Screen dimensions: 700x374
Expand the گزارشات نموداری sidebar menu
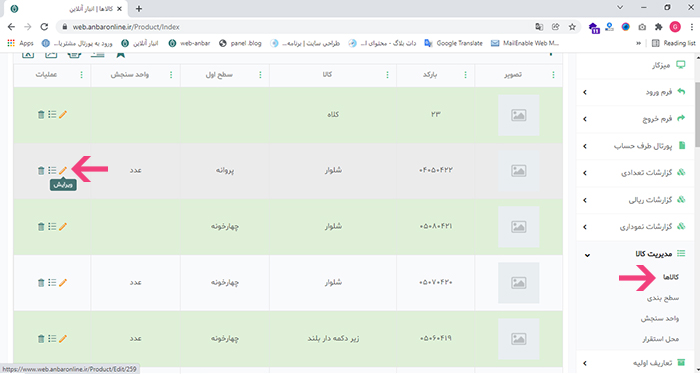(636, 227)
